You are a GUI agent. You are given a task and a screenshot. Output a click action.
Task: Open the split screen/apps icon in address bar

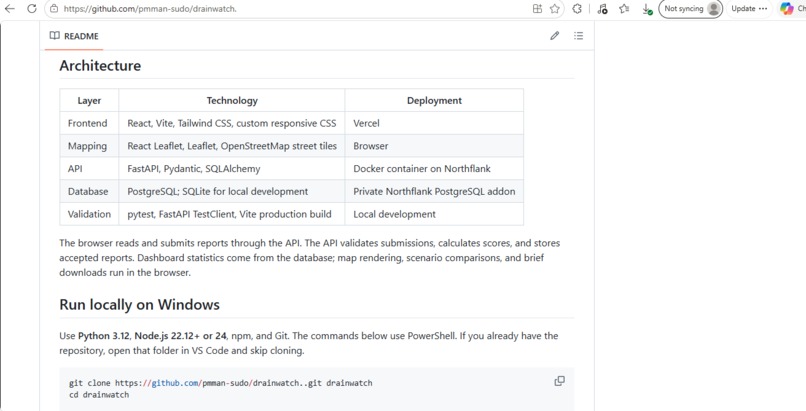tap(537, 9)
